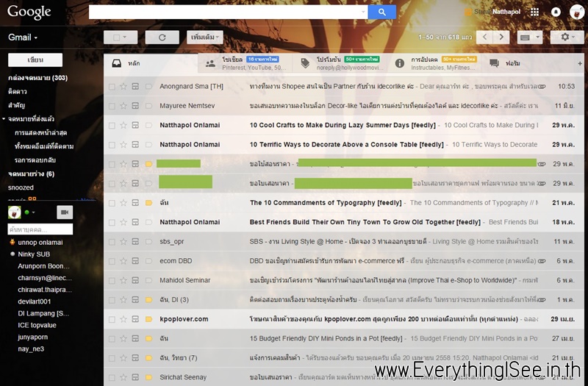Go to the next page of emails

click(x=501, y=37)
